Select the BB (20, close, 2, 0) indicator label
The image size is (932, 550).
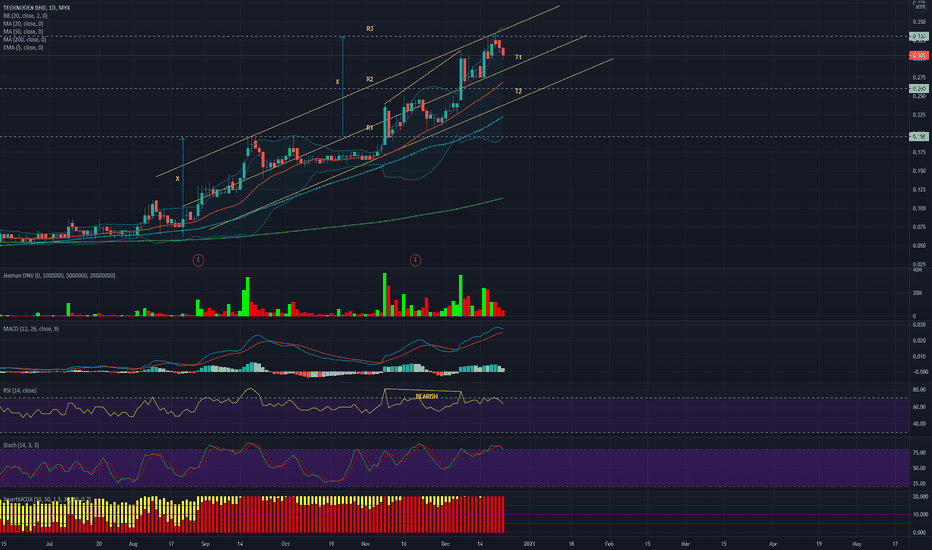(25, 15)
